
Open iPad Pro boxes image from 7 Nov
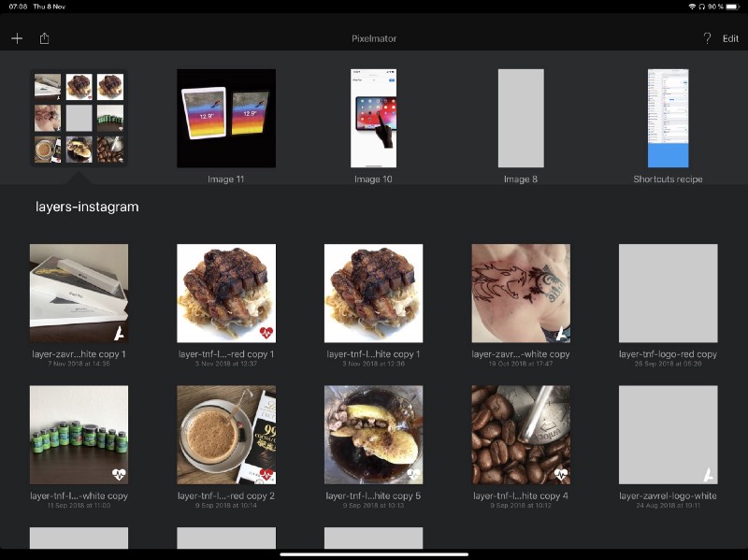coord(79,294)
